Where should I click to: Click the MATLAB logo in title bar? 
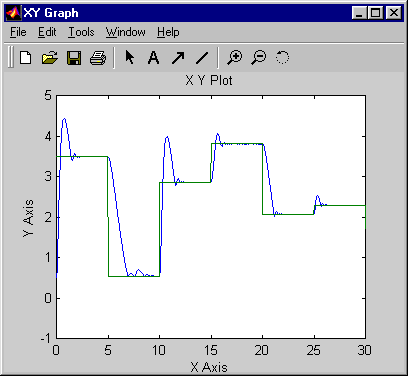pos(13,13)
